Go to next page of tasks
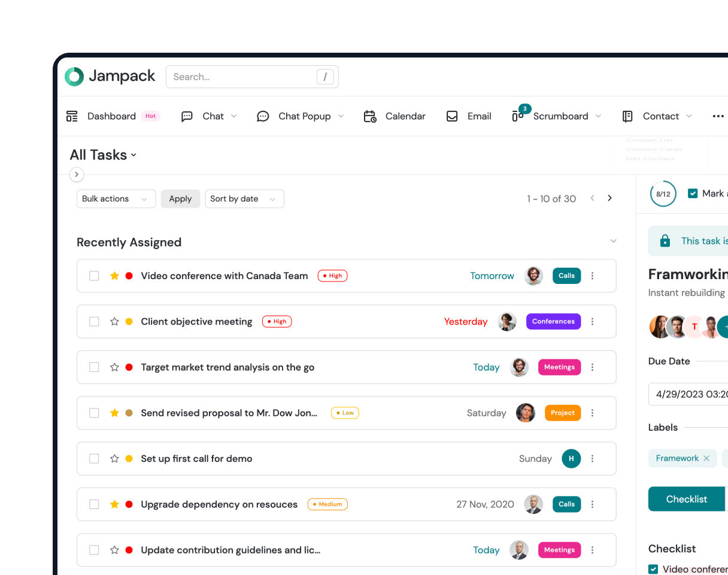Screen dimensions: 728x575 tap(609, 198)
